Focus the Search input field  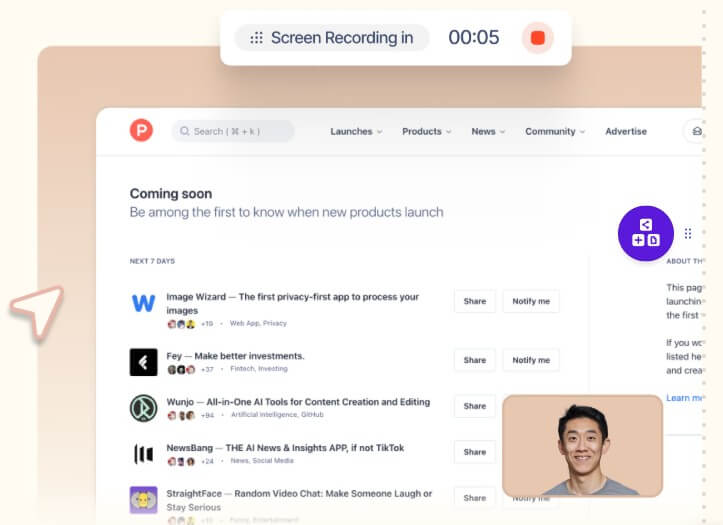click(233, 131)
